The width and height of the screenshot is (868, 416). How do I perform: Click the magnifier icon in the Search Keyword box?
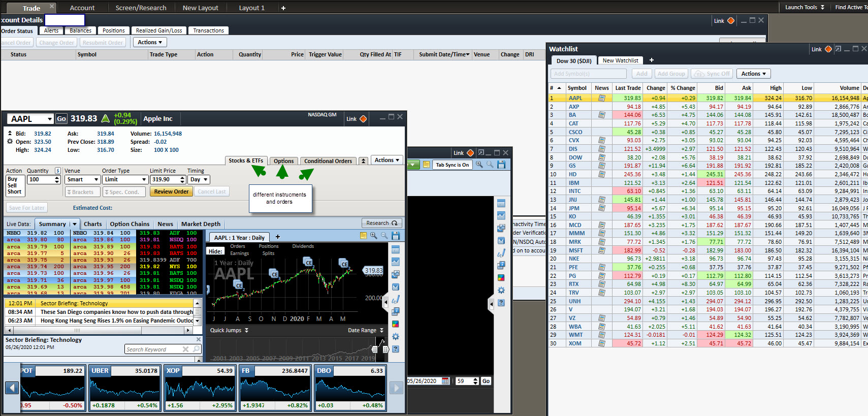coord(197,349)
